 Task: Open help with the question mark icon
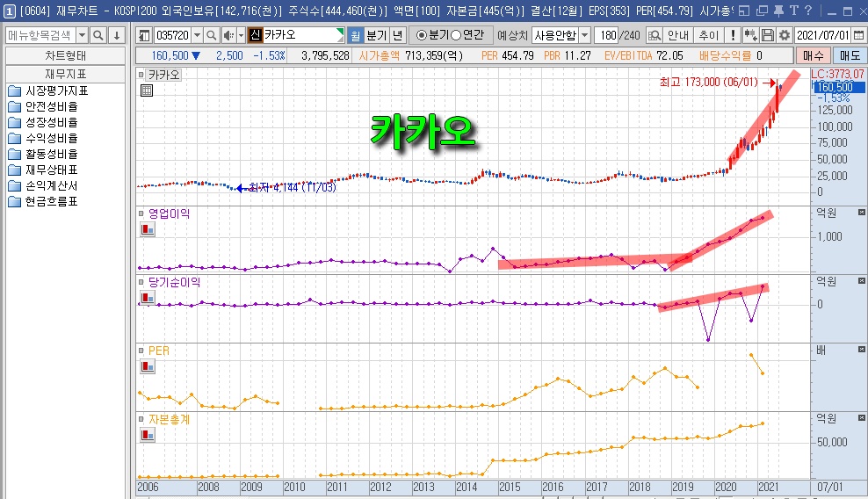coord(808,11)
